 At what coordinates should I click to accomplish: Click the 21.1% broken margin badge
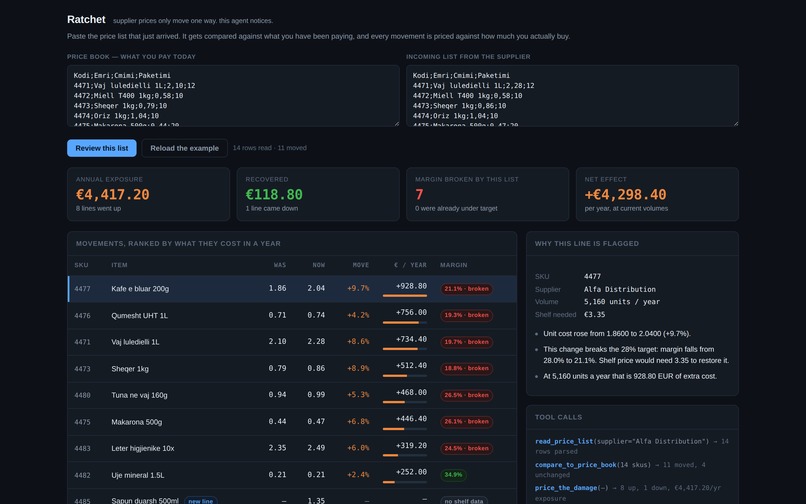click(x=466, y=289)
